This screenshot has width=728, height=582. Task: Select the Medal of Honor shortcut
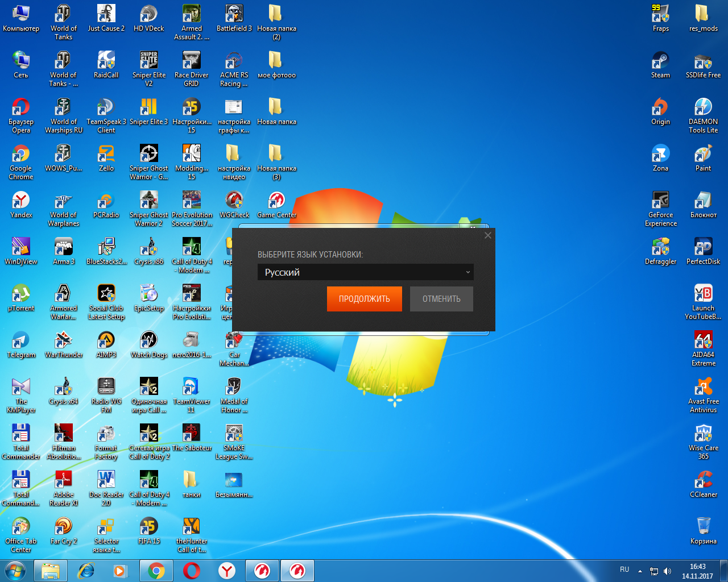click(x=234, y=395)
